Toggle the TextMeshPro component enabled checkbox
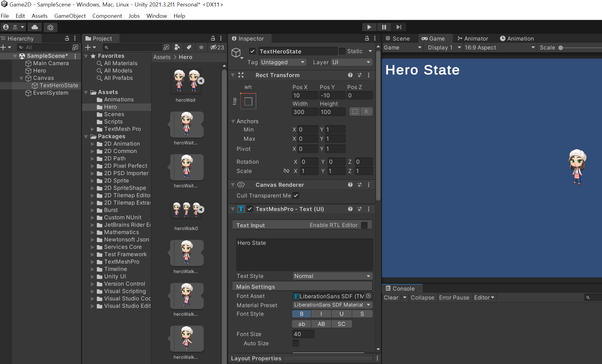Viewport: 602px width, 364px height. pyautogui.click(x=250, y=209)
